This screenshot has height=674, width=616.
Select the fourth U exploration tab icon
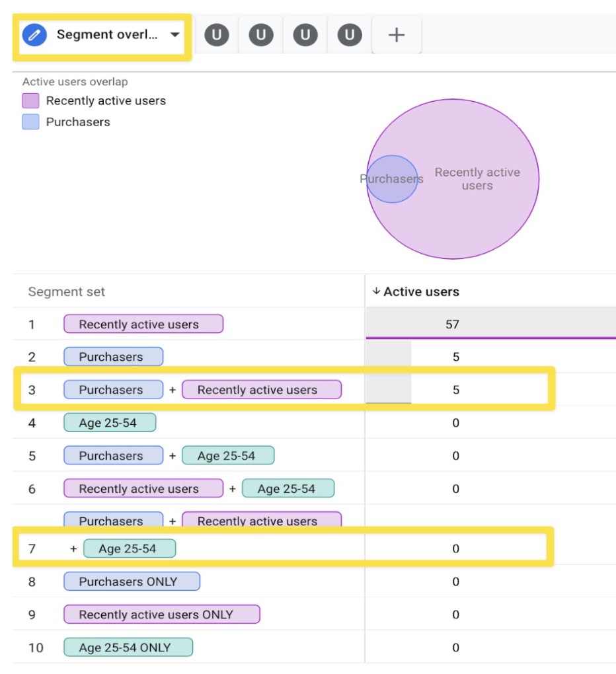click(x=348, y=34)
